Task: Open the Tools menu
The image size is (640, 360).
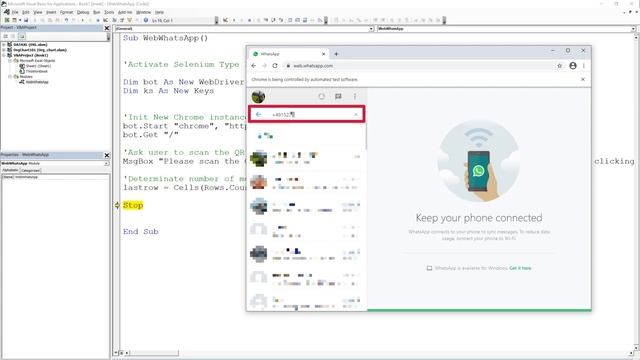Action: 109,12
